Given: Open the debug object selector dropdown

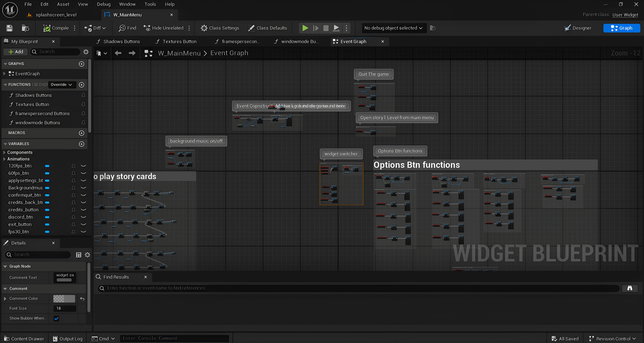Looking at the screenshot, I should click(394, 28).
